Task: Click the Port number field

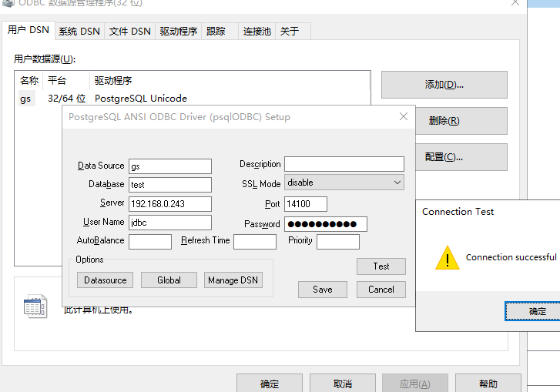Action: click(305, 204)
